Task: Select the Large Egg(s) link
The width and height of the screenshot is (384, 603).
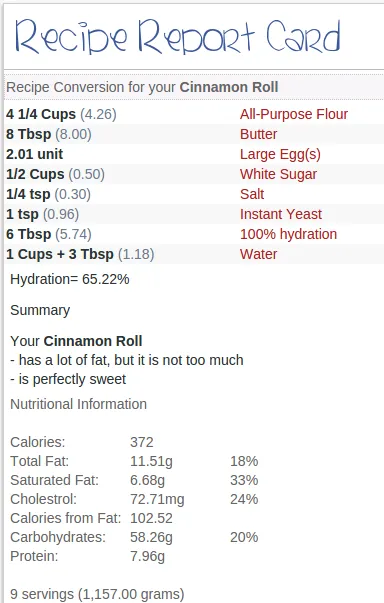Action: [280, 154]
